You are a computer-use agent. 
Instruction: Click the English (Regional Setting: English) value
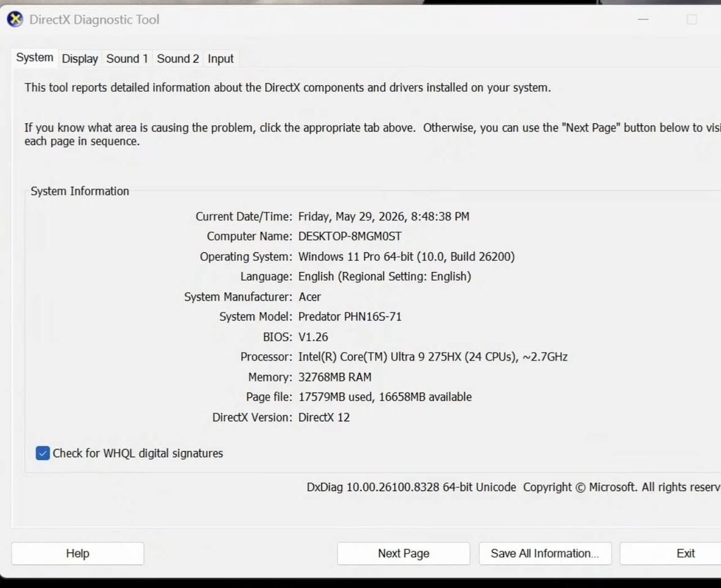[385, 276]
